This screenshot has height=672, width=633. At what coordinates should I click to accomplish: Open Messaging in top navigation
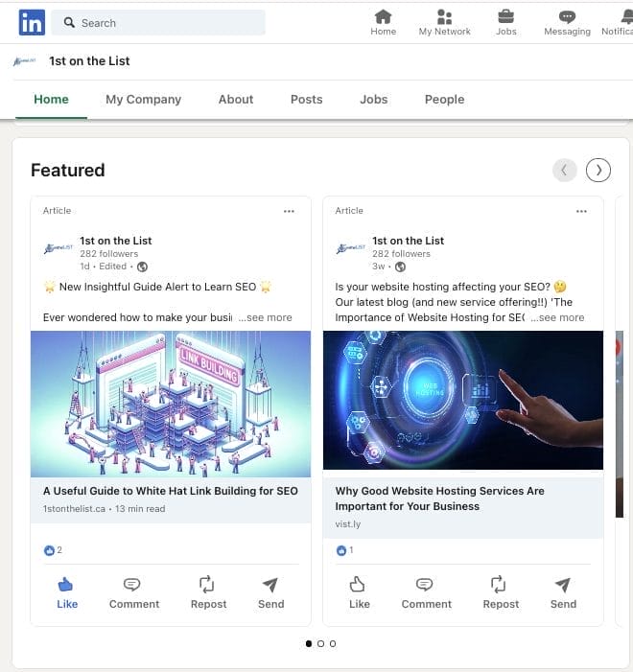pos(567,23)
